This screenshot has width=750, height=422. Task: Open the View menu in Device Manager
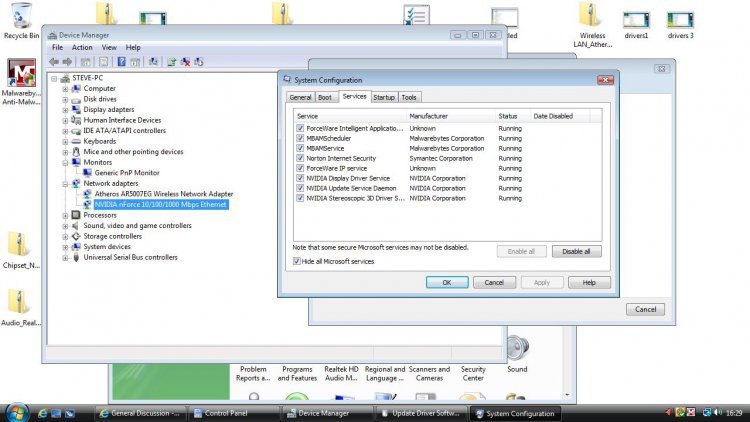109,47
